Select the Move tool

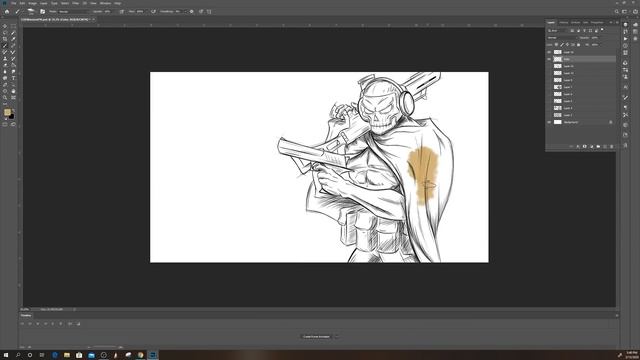point(5,26)
